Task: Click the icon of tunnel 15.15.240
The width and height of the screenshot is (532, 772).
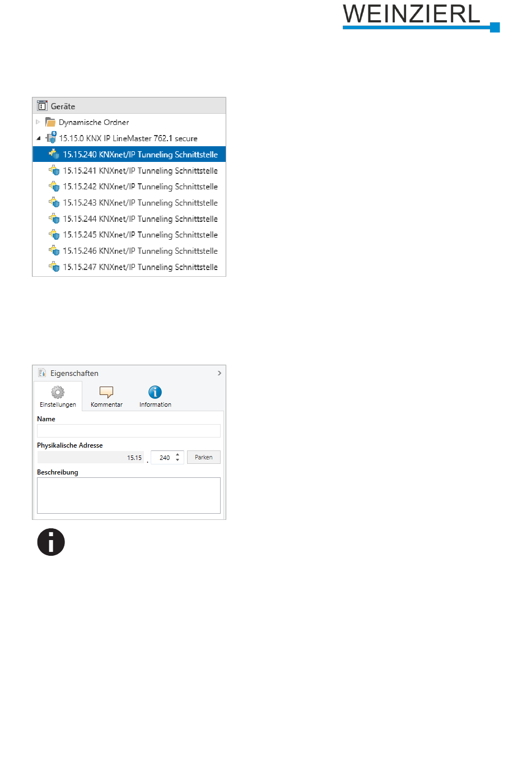Action: (x=54, y=154)
